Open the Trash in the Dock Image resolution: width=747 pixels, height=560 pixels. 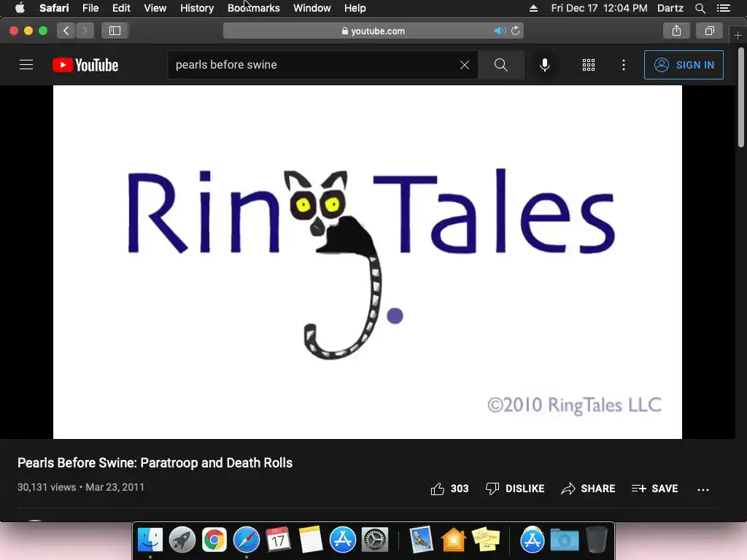pos(597,540)
